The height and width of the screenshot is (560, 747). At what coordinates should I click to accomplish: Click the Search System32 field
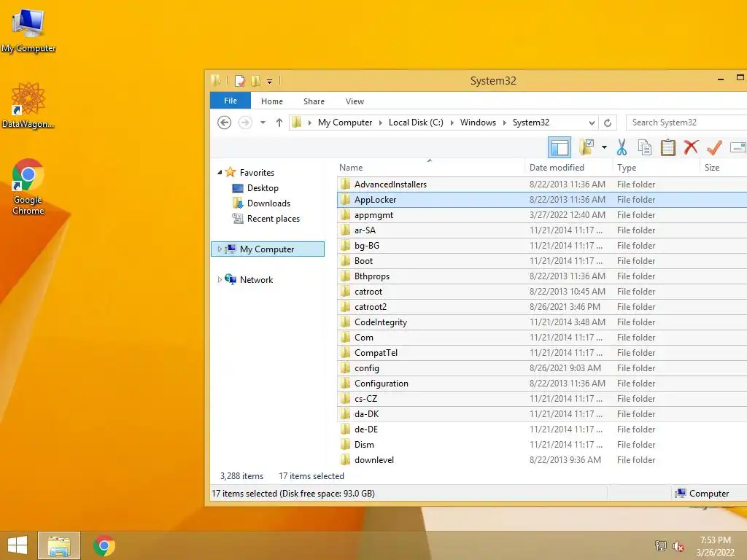pos(686,122)
